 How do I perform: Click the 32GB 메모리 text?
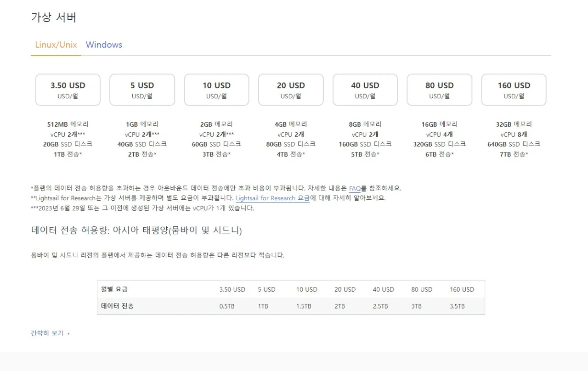coord(514,124)
